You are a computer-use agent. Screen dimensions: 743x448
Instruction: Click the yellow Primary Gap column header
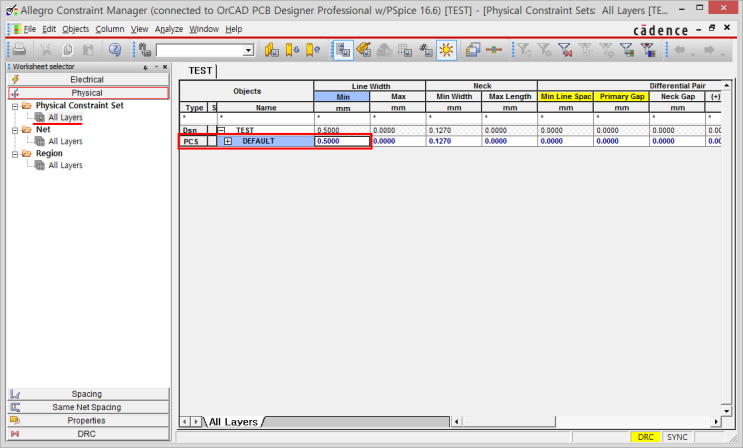point(622,96)
